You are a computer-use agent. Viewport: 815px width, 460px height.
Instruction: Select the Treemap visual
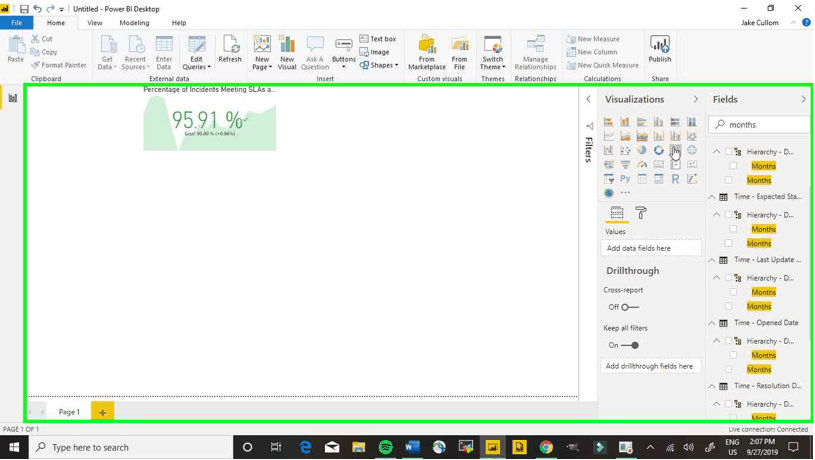pyautogui.click(x=675, y=150)
